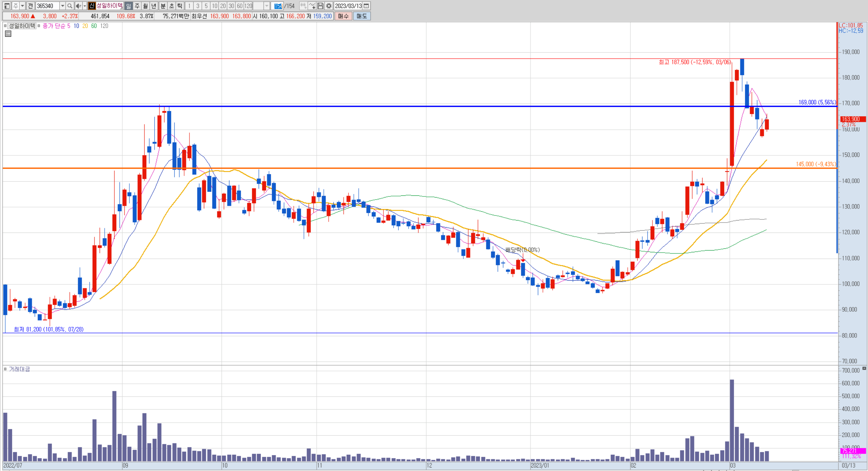Viewport: 868px width, 471px height.
Task: Expand the dropdown beside speaker icon
Action: coord(84,6)
